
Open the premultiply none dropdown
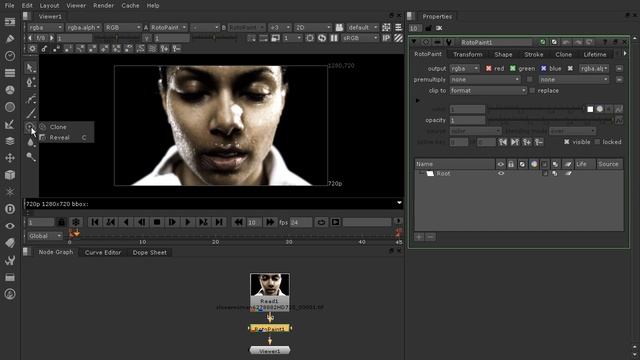coord(485,80)
